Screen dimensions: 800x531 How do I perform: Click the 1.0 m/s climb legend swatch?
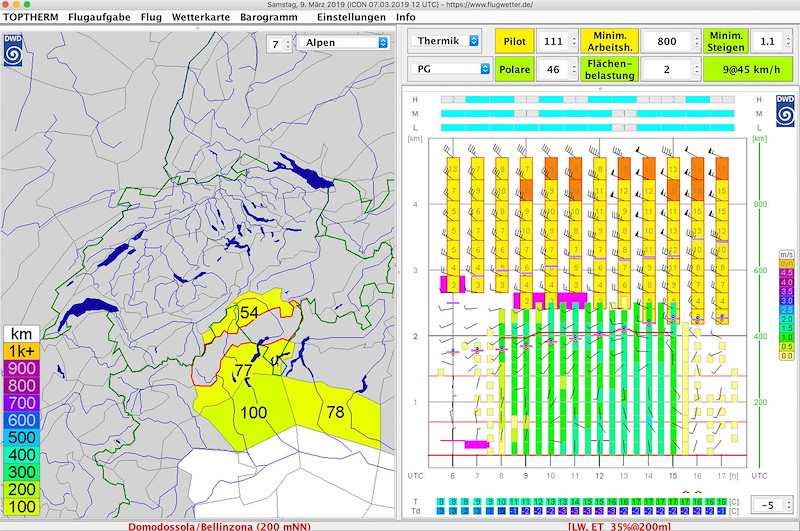(787, 337)
